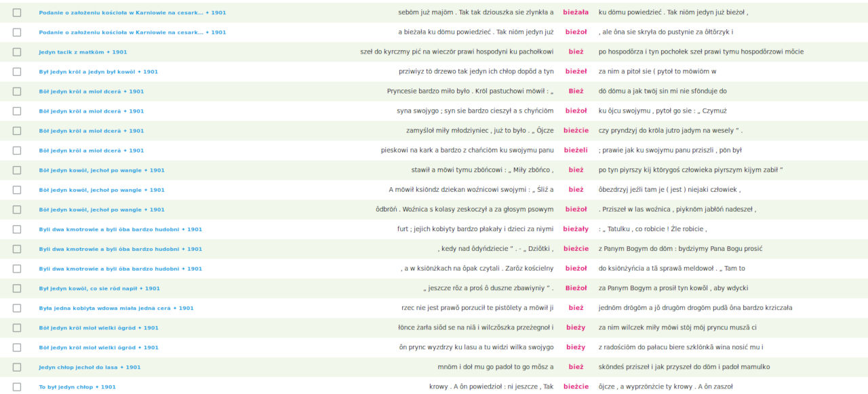Open 'Jedyn tacik z matkōm + 1901' source link
The width and height of the screenshot is (868, 394).
[x=83, y=52]
